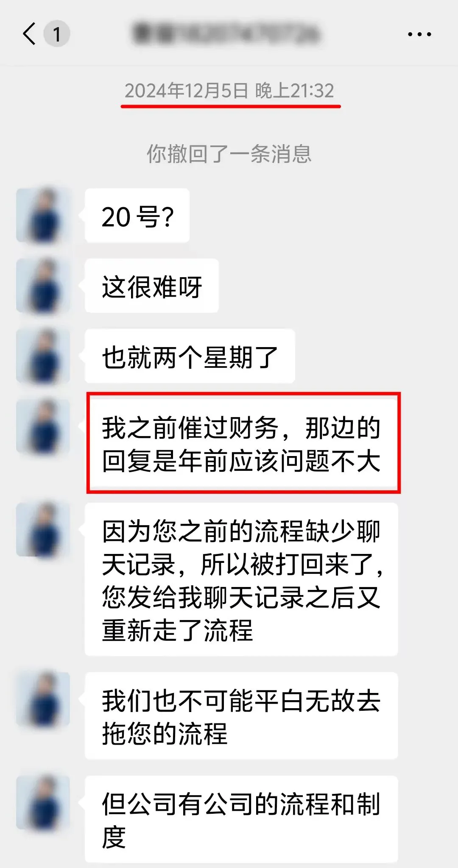Select the '这很难呀' message bubble

pos(152,286)
